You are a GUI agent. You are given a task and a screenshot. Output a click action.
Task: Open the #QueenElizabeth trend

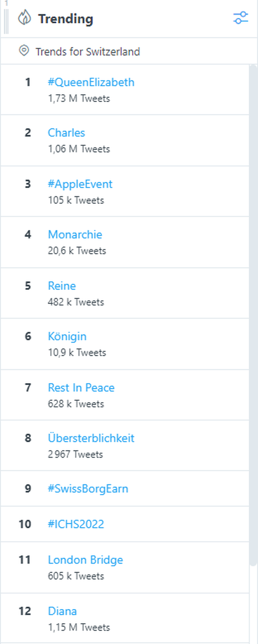(x=91, y=82)
